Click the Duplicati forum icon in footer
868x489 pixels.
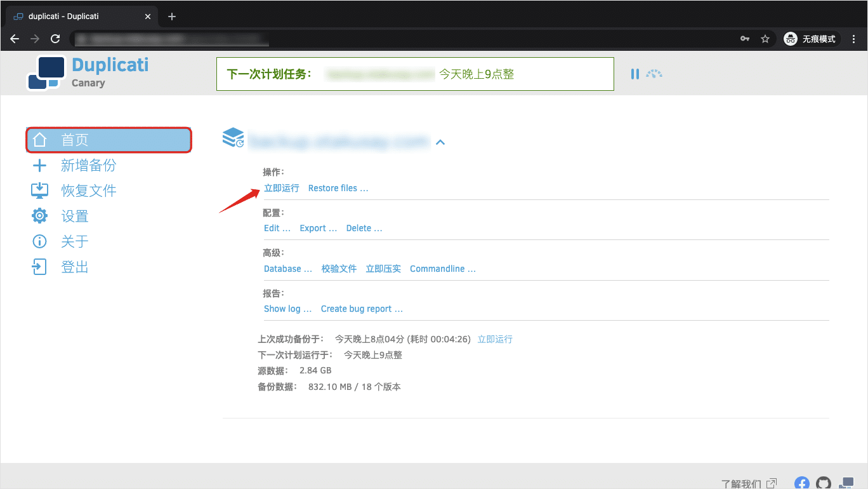pos(846,484)
